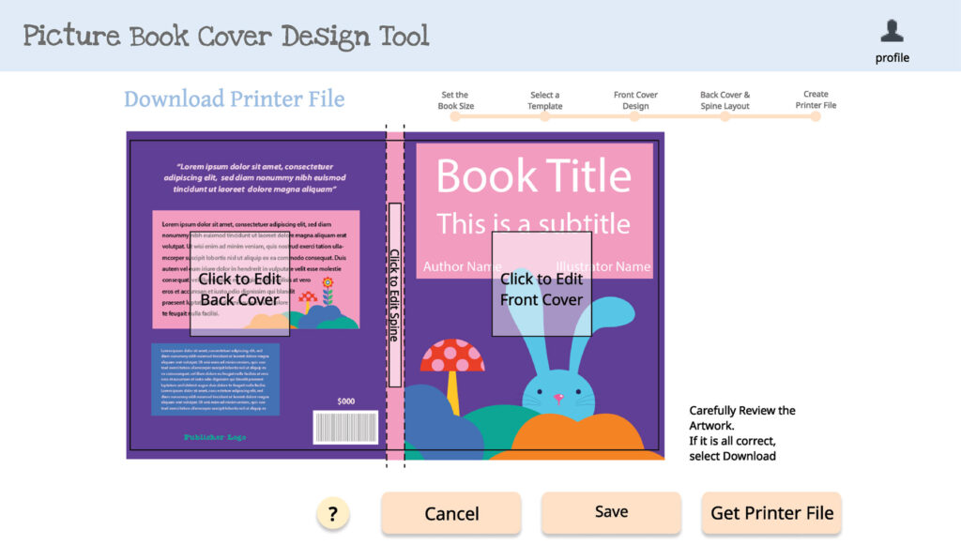Image resolution: width=961 pixels, height=560 pixels.
Task: Click the Carefully Review the Artwork note
Action: point(742,433)
